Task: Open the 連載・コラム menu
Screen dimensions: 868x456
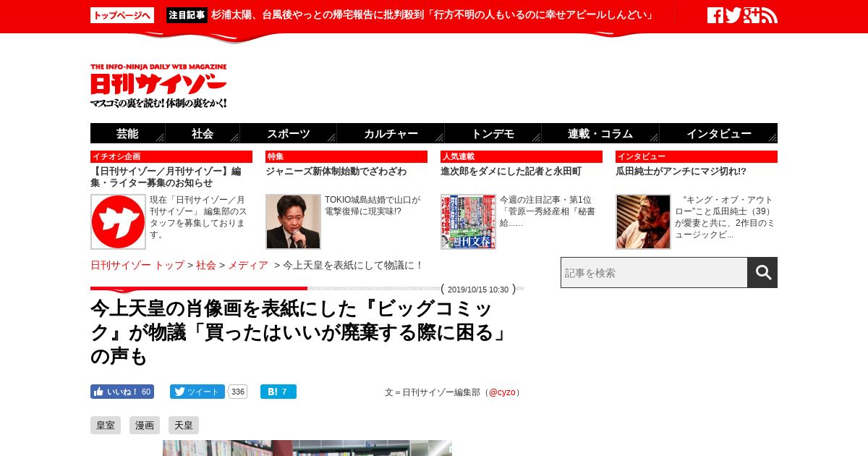Action: tap(600, 133)
